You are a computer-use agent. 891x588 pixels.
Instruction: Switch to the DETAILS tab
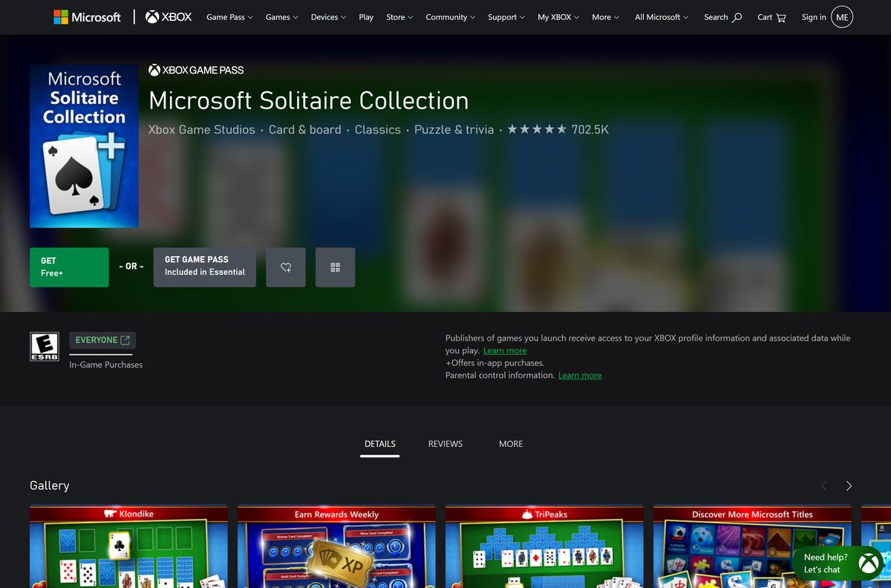[x=380, y=444]
